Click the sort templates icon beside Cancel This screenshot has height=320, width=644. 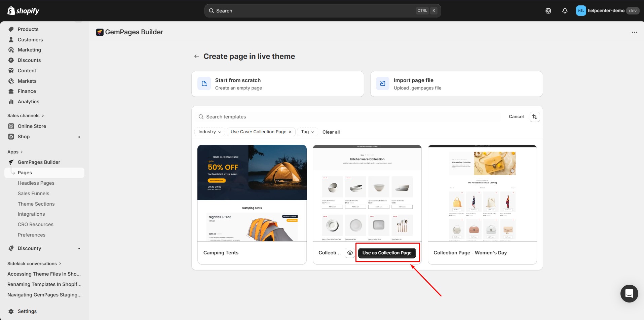[x=535, y=116]
